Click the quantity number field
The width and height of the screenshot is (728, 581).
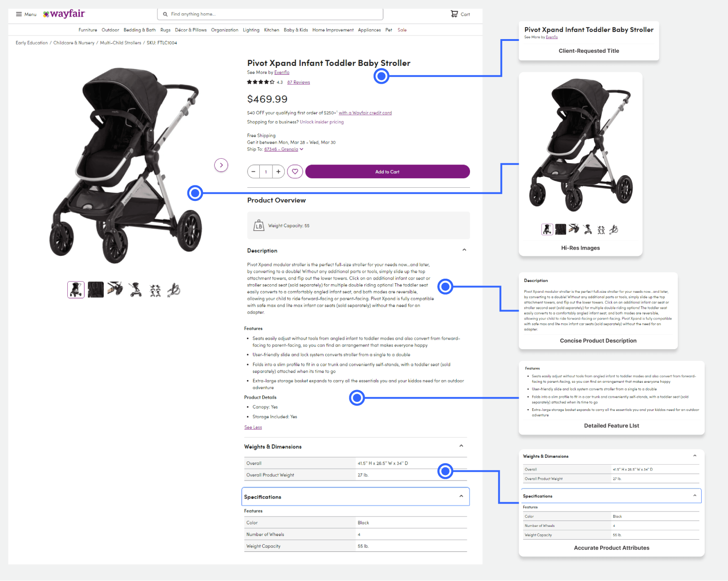pyautogui.click(x=266, y=171)
